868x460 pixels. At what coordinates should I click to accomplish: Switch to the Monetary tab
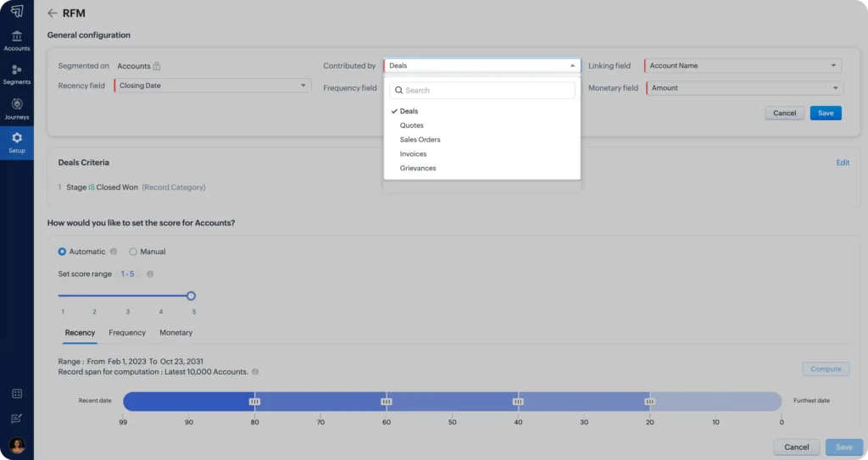176,333
